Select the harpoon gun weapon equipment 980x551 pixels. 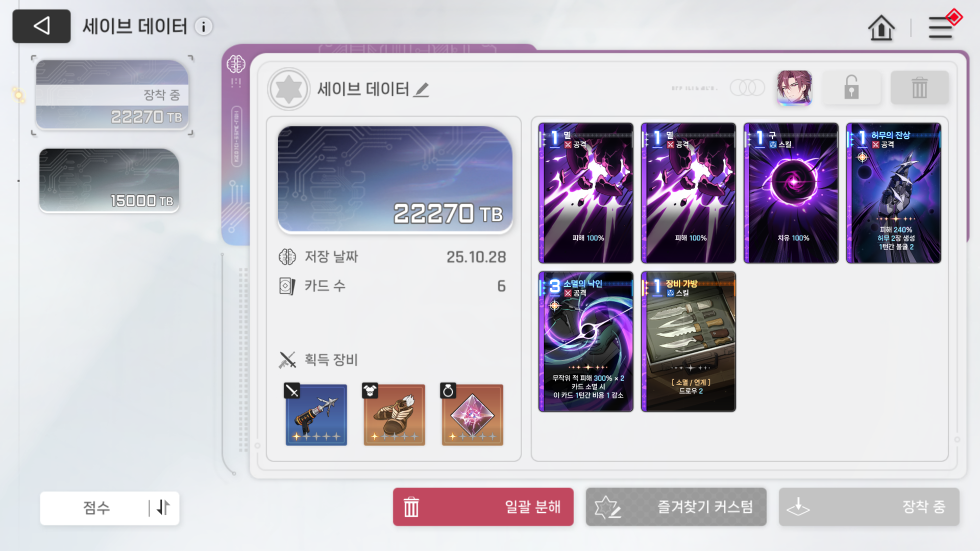[x=316, y=414]
